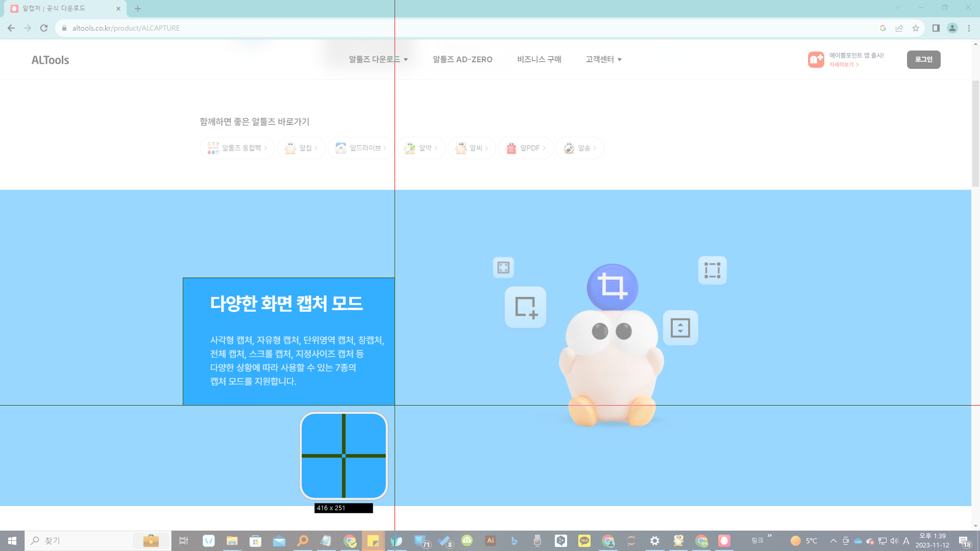Select the 알드라이브 shortcut icon
This screenshot has height=551, width=980.
(340, 148)
